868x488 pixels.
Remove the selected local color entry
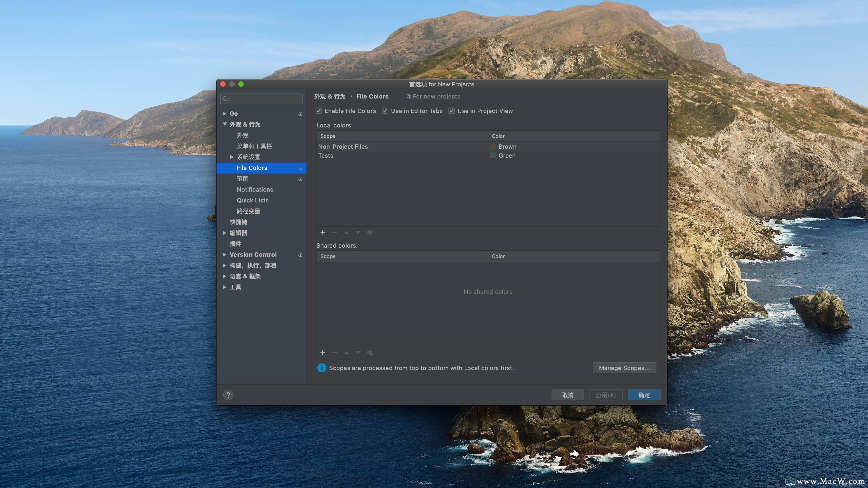tap(334, 232)
